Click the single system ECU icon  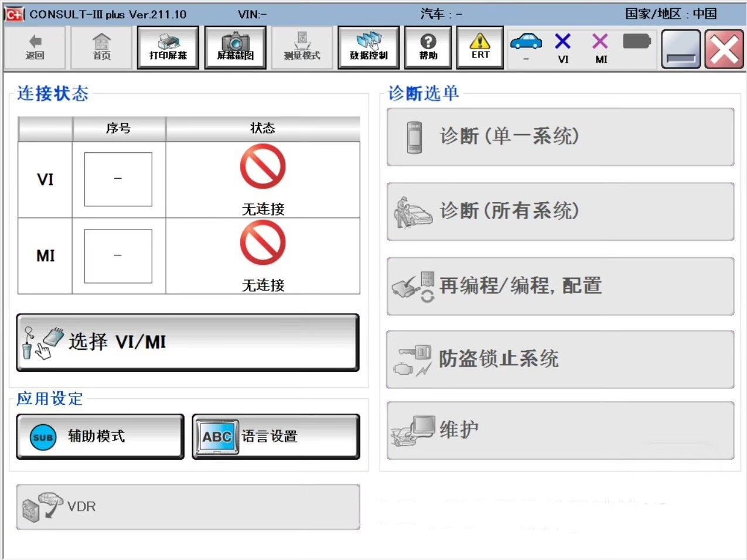click(414, 138)
